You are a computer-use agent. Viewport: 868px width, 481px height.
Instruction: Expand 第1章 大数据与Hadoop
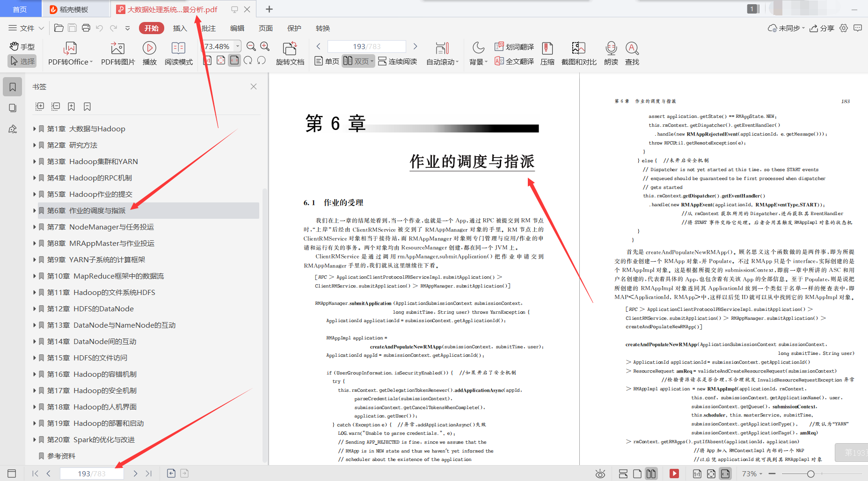pyautogui.click(x=35, y=129)
